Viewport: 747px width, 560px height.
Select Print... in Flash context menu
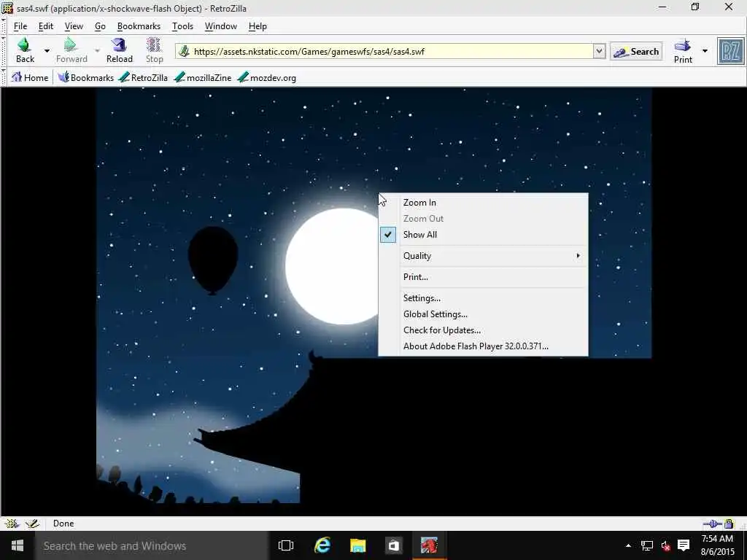[483, 276]
